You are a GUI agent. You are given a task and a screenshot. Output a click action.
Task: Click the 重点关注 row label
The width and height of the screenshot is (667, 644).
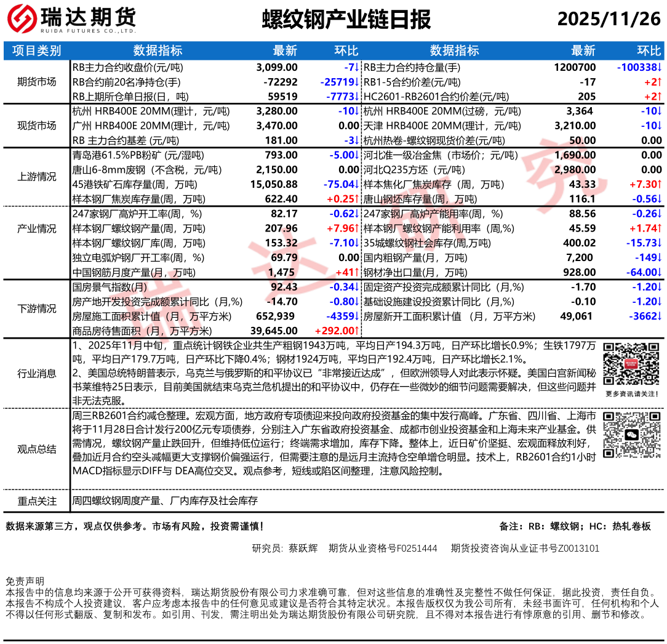pos(36,501)
